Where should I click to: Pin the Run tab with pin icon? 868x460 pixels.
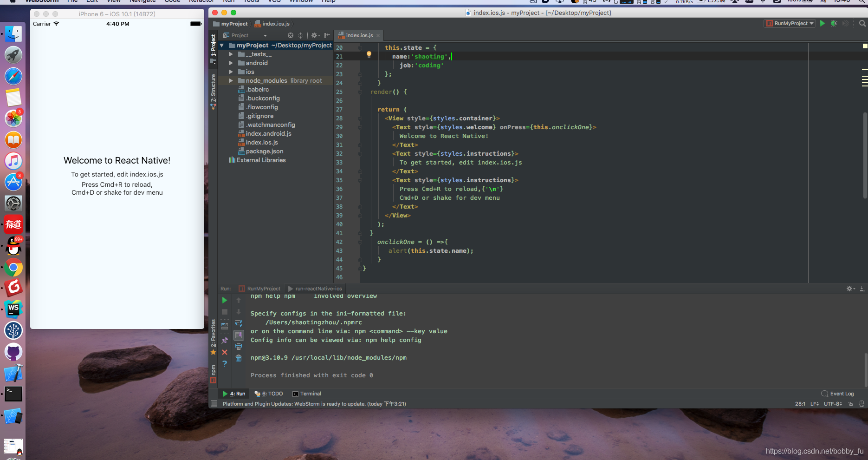click(225, 340)
